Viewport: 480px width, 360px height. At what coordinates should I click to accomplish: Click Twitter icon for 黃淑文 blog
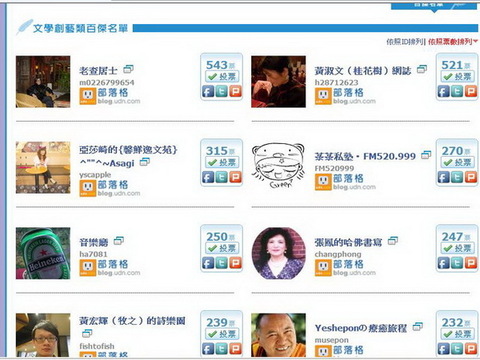[457, 91]
